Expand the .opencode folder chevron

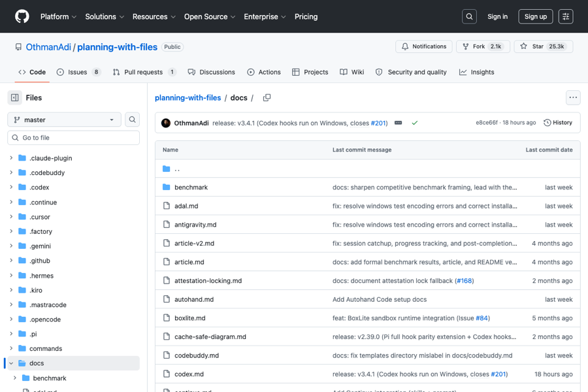pyautogui.click(x=11, y=319)
